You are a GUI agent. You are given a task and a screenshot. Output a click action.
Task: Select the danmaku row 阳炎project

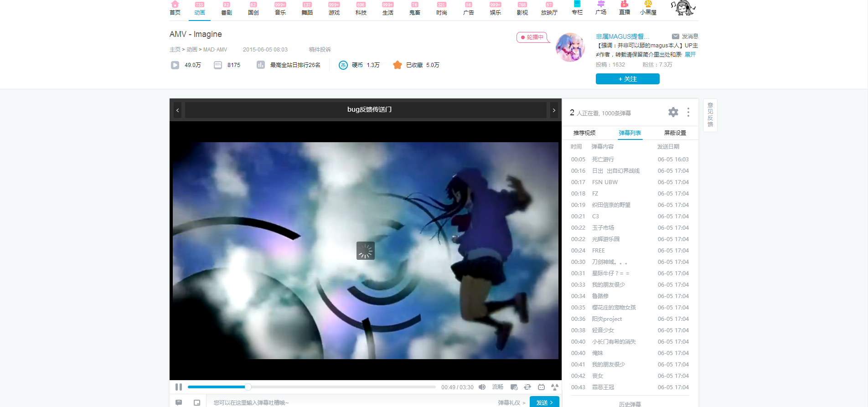(x=630, y=319)
